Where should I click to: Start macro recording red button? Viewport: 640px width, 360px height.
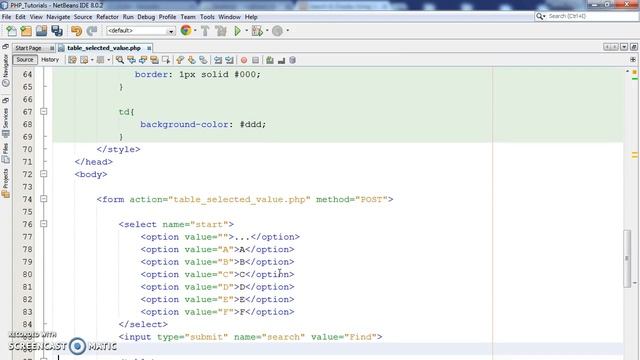coord(244,60)
